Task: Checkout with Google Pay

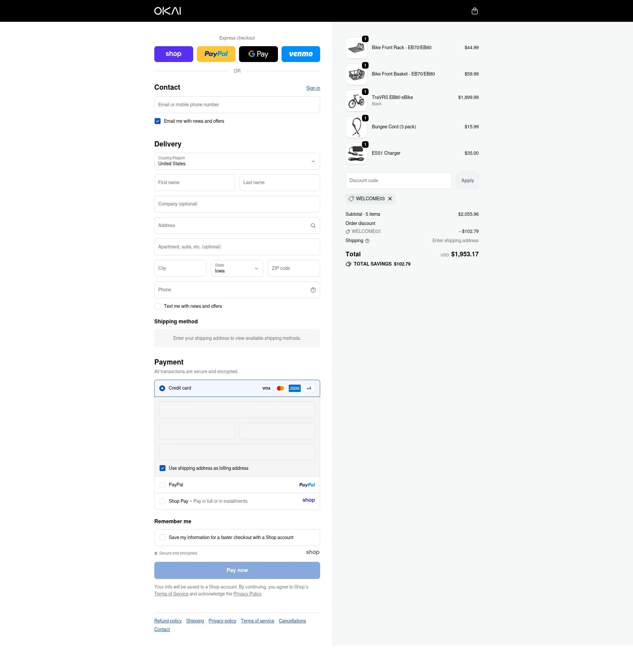Action: point(258,54)
